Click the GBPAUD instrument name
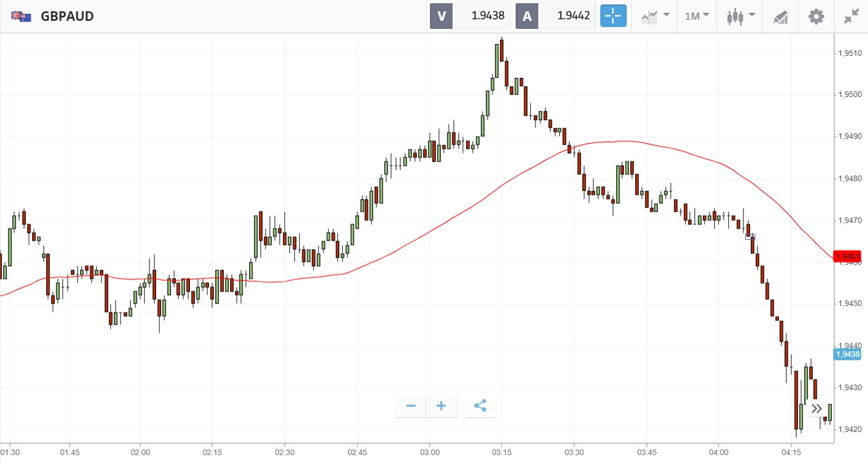Image resolution: width=868 pixels, height=463 pixels. 67,16
